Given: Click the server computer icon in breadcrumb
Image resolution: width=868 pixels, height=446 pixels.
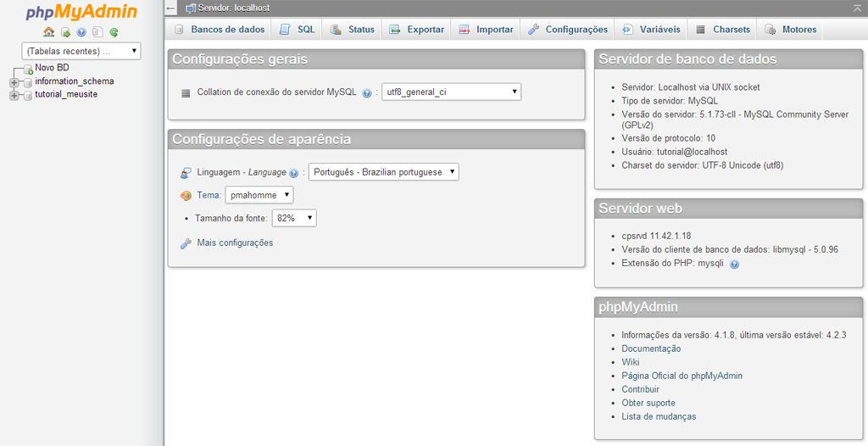Looking at the screenshot, I should click(x=191, y=8).
